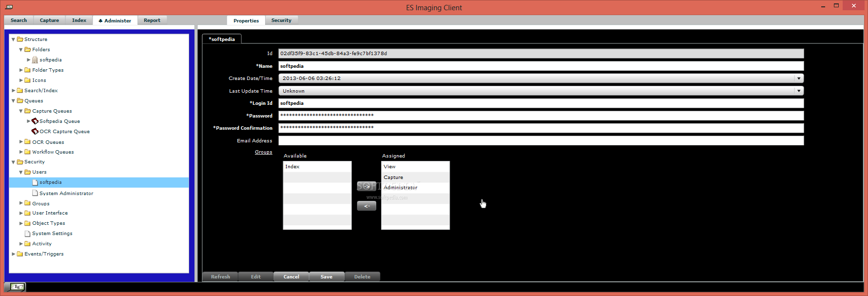868x296 pixels.
Task: Click the Queues folder icon
Action: coord(20,100)
